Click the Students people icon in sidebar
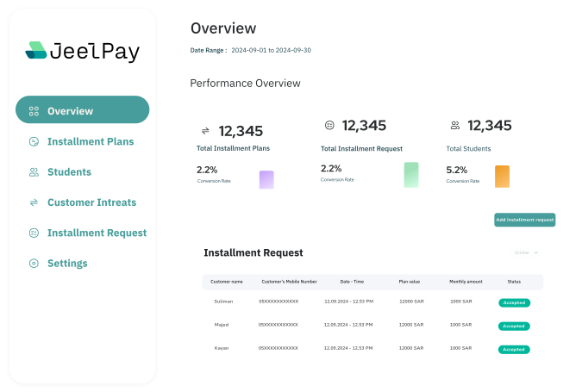582x392 pixels. [34, 172]
